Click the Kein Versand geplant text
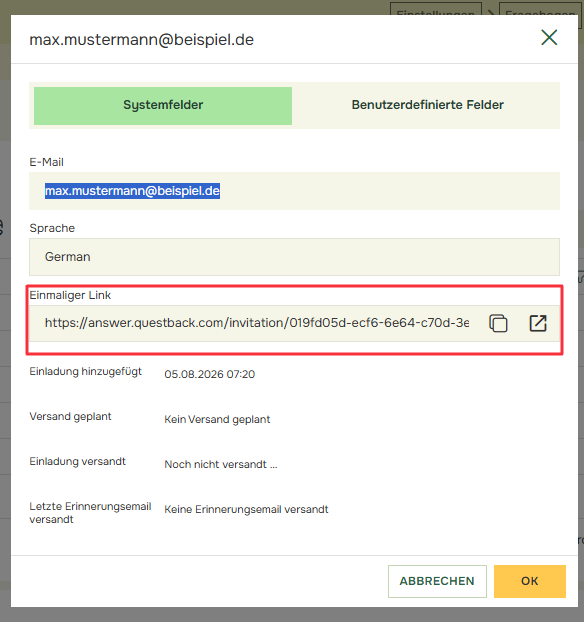 (217, 419)
